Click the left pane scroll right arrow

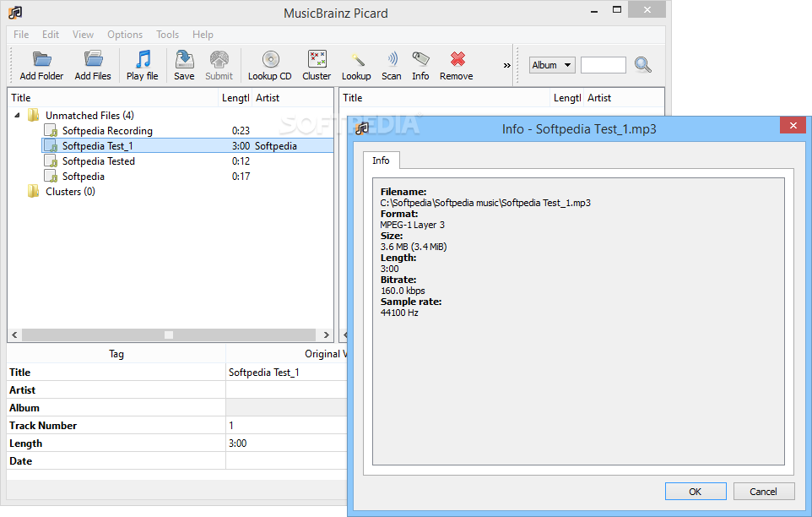click(x=326, y=335)
